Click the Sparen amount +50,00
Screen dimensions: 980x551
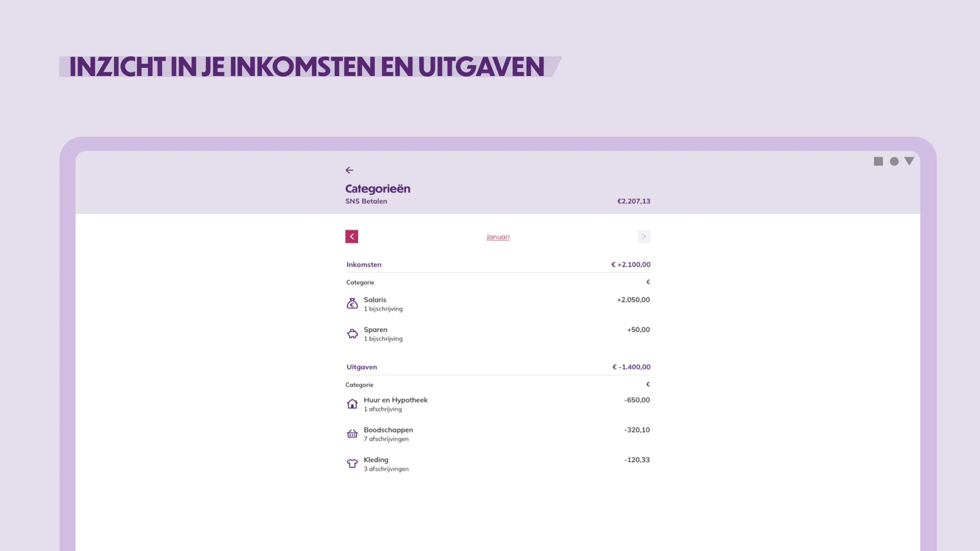[x=639, y=330]
